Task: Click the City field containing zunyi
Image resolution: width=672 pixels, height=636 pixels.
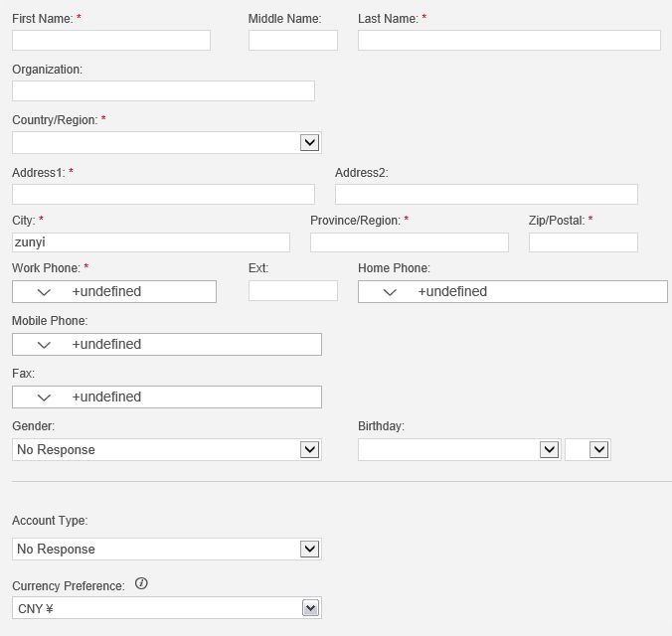Action: (x=151, y=242)
